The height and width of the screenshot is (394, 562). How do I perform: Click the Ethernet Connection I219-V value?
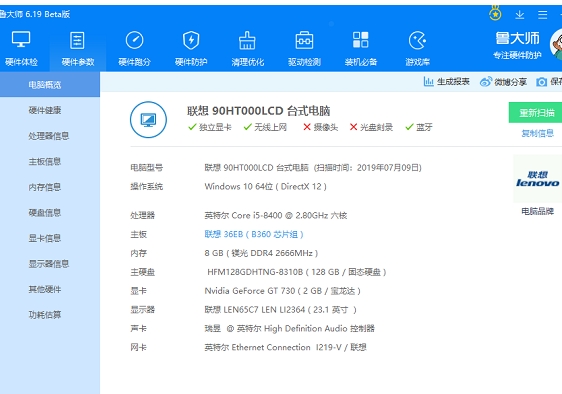pyautogui.click(x=285, y=347)
